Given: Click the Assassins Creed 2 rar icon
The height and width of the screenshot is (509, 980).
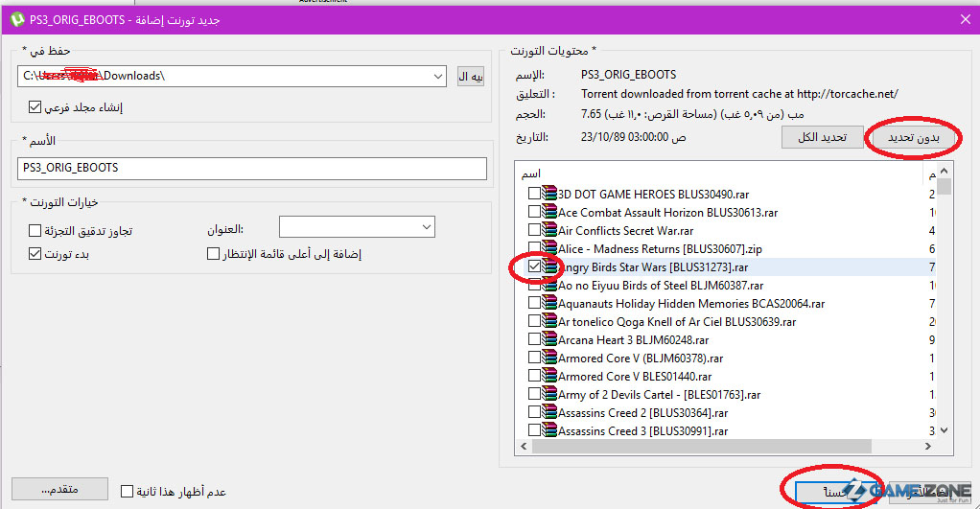Looking at the screenshot, I should point(549,412).
